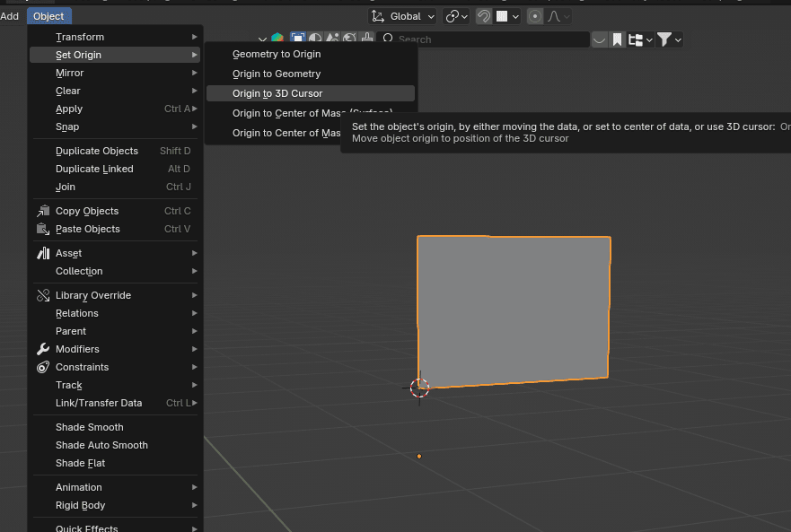Toggle proportional editing in header
The height and width of the screenshot is (532, 791).
point(535,16)
